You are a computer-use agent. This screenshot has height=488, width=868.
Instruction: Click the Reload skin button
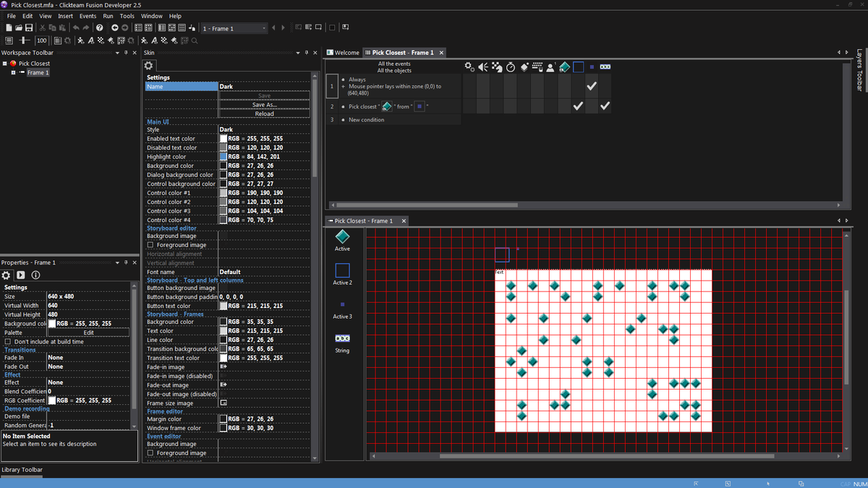point(264,114)
